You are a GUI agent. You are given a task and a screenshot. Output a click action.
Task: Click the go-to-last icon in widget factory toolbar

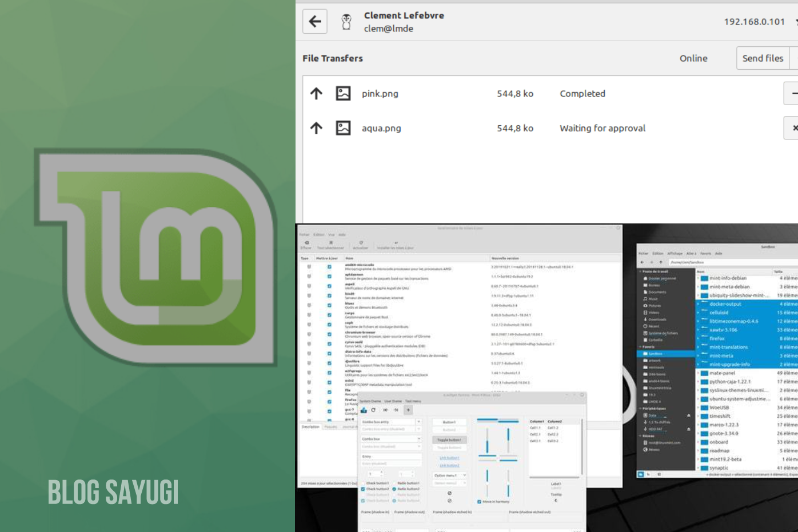[396, 410]
